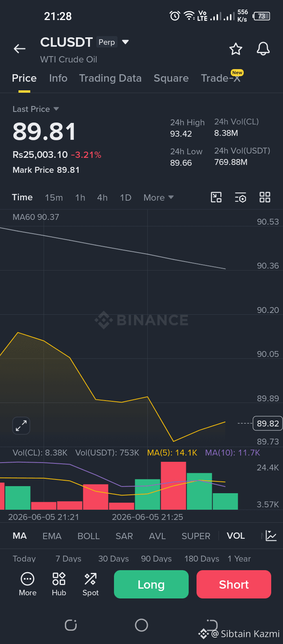The width and height of the screenshot is (283, 644).
Task: Tap the 24h Vol(USDT) value 769.88M
Action: tap(231, 162)
